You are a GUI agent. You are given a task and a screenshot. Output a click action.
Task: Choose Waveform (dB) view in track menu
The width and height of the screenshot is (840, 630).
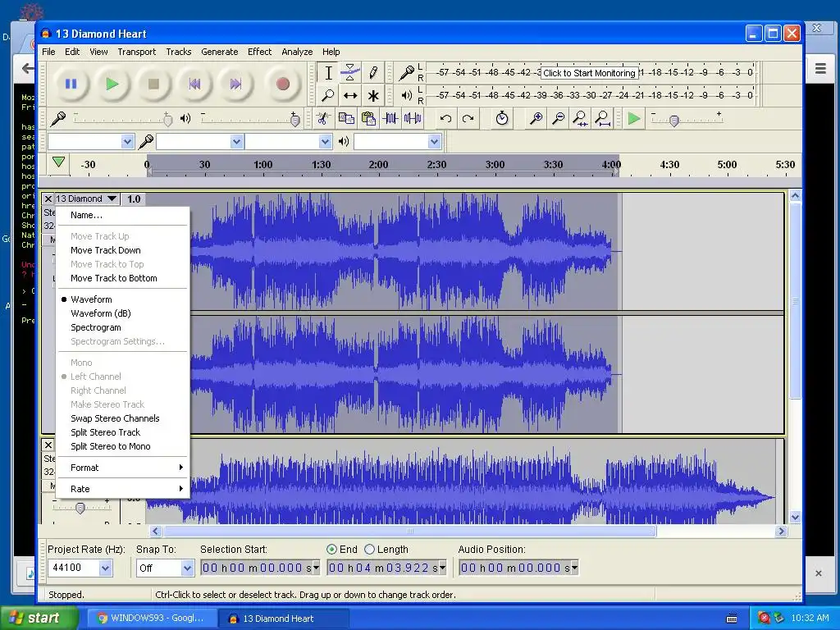101,313
